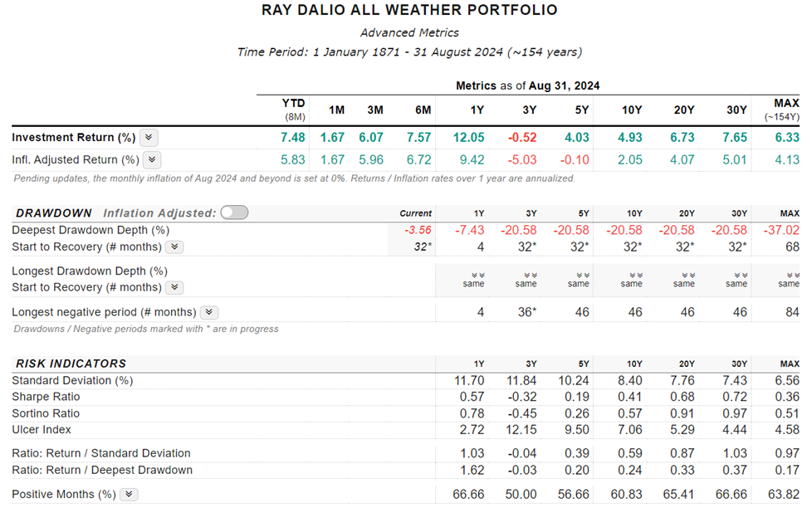Click the 5Y 'same' chevrons in Longest Drawdown
Image resolution: width=812 pixels, height=508 pixels.
pyautogui.click(x=579, y=275)
